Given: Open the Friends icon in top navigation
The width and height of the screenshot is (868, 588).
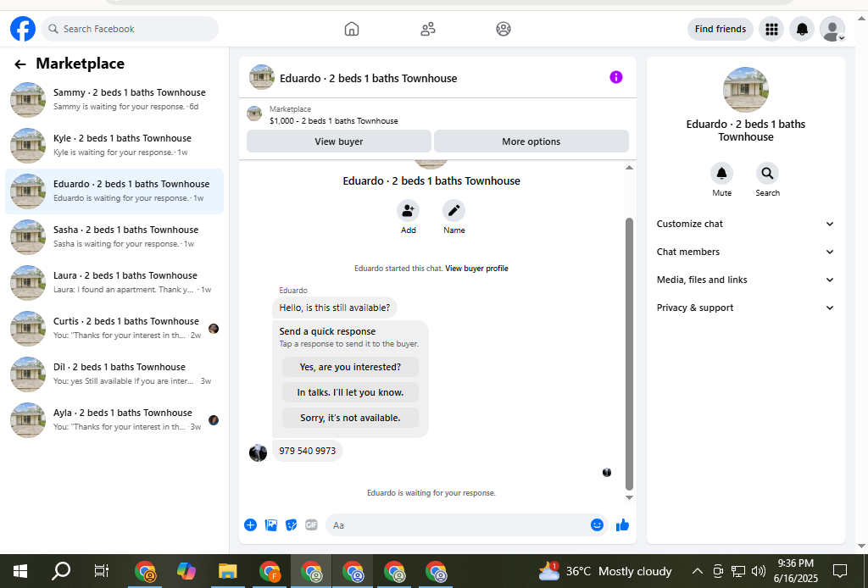Looking at the screenshot, I should click(428, 29).
